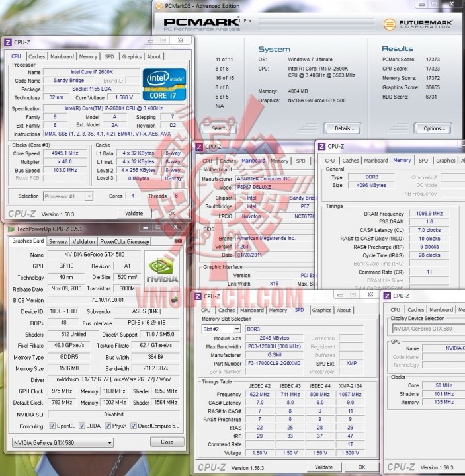
Task: Open the Display Device Selection dropdown
Action: pyautogui.click(x=428, y=329)
